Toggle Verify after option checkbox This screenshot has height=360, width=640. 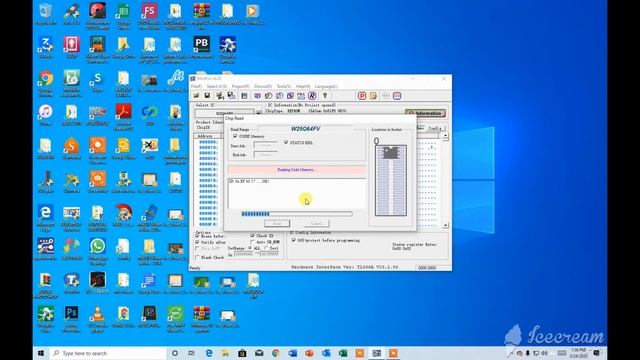tap(198, 242)
